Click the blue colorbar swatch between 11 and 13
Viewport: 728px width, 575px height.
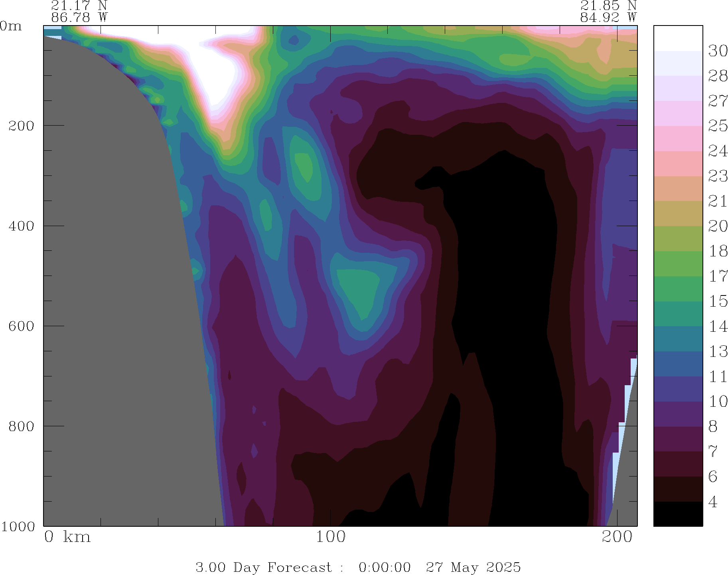click(678, 364)
